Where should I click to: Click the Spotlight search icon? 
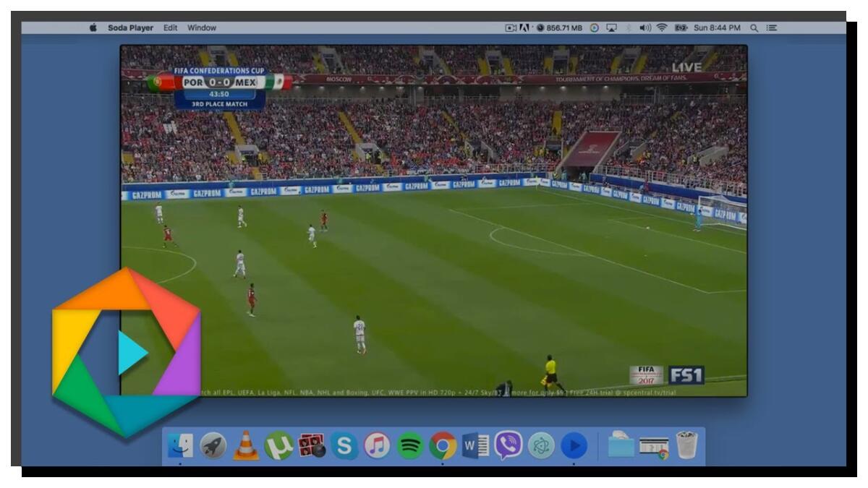pos(754,27)
